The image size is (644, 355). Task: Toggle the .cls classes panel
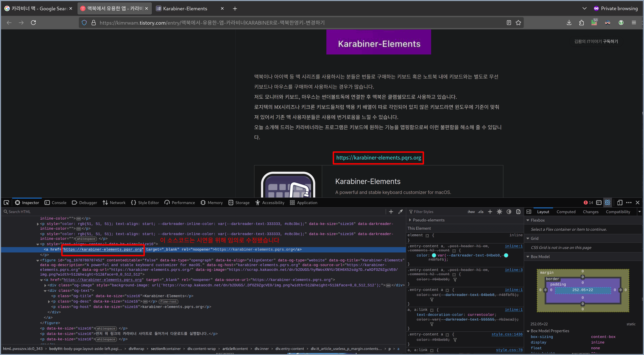click(480, 211)
